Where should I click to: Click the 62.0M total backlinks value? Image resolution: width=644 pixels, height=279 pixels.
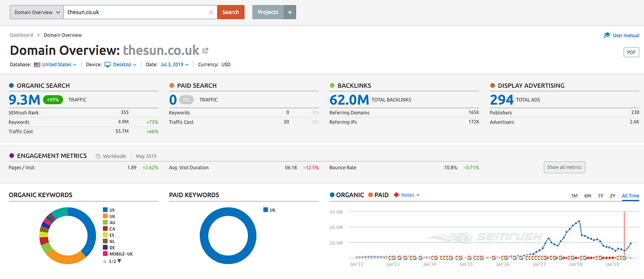[349, 99]
